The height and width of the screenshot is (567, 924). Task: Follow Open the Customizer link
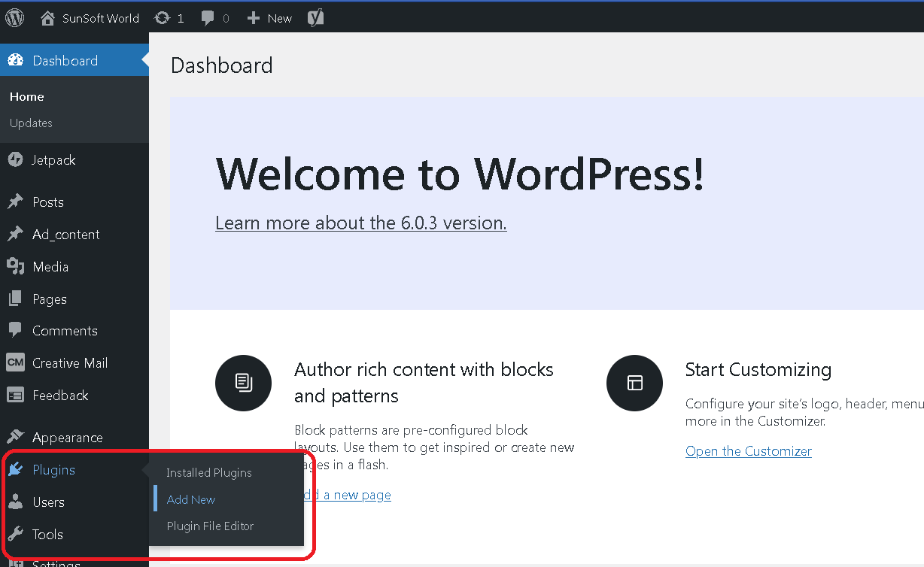(749, 451)
